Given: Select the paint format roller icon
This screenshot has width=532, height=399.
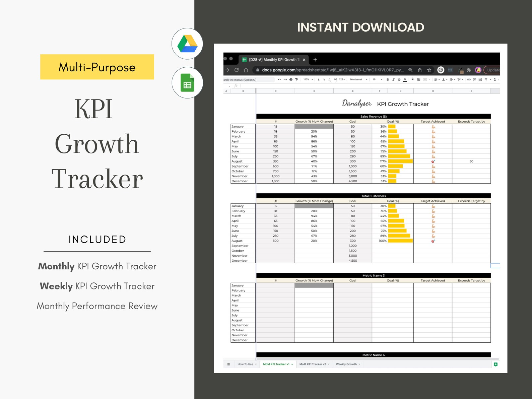Looking at the screenshot, I should 296,80.
